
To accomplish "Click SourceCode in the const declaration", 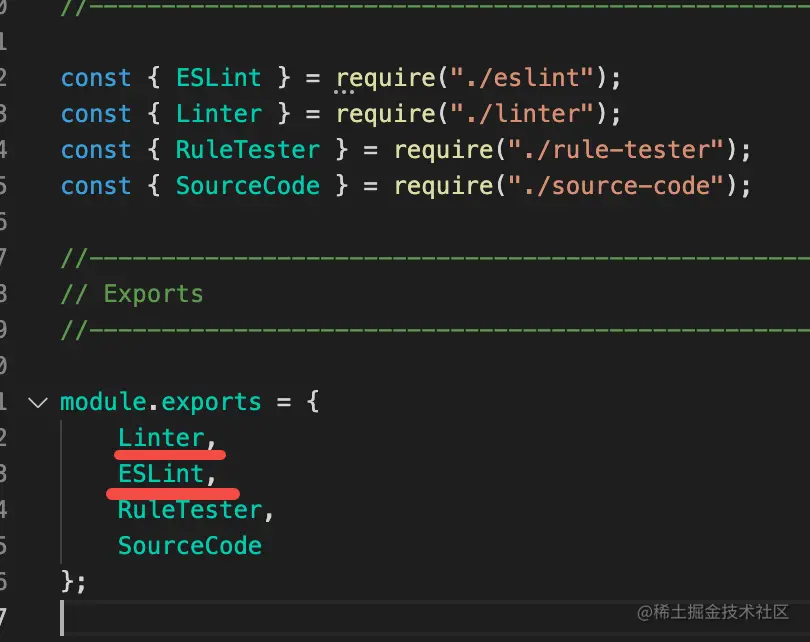I will point(247,186).
